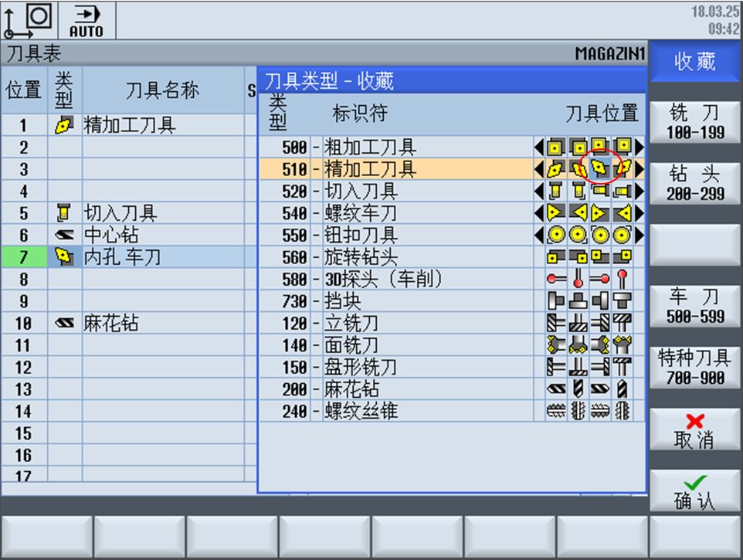
Task: Click right arrow of 510 精加工刀具 tool positions
Action: pos(640,168)
